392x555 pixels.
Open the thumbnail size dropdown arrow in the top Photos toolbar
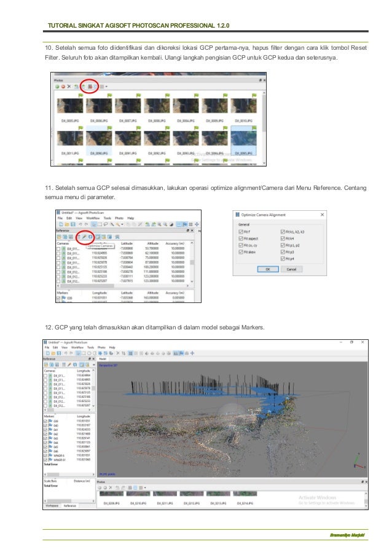[106, 87]
